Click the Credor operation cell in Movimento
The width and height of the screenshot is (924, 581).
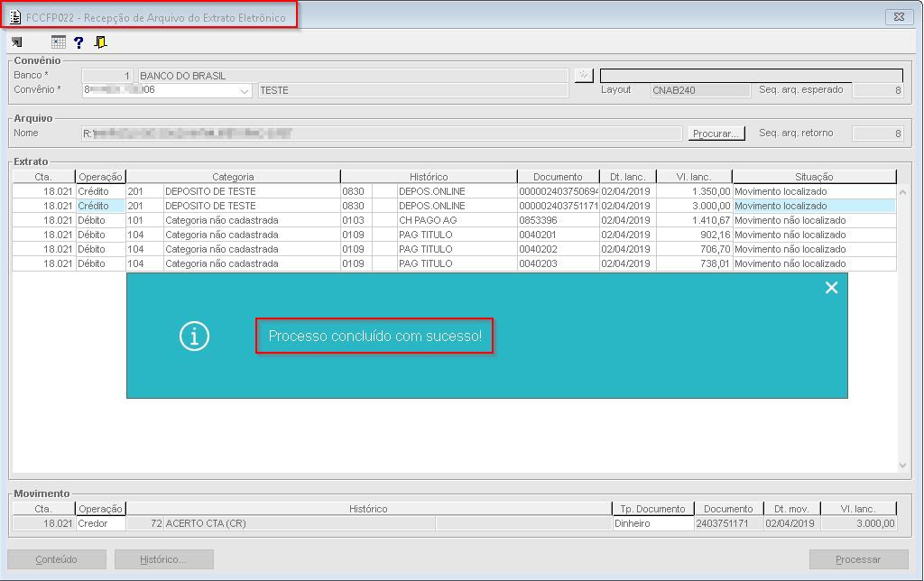click(100, 523)
